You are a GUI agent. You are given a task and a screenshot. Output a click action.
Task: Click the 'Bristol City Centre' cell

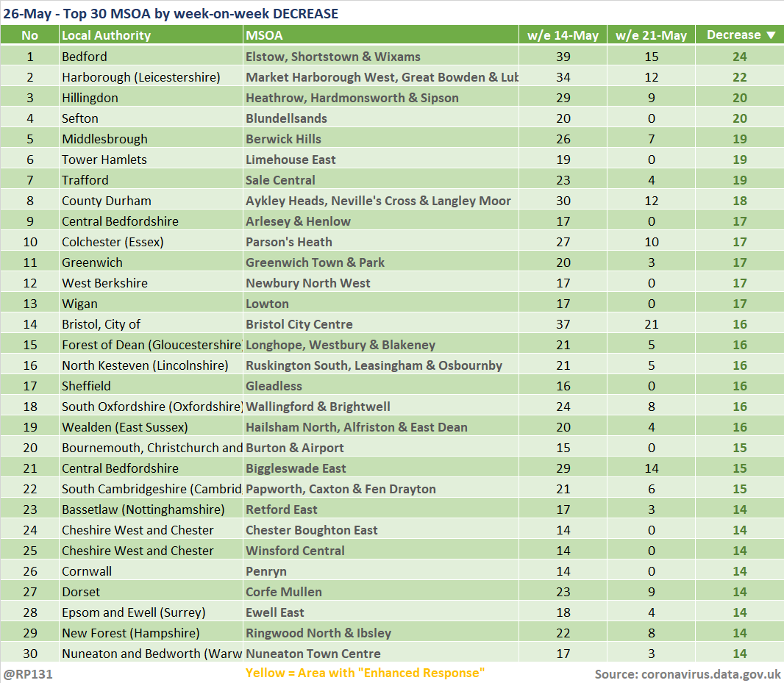coord(381,324)
